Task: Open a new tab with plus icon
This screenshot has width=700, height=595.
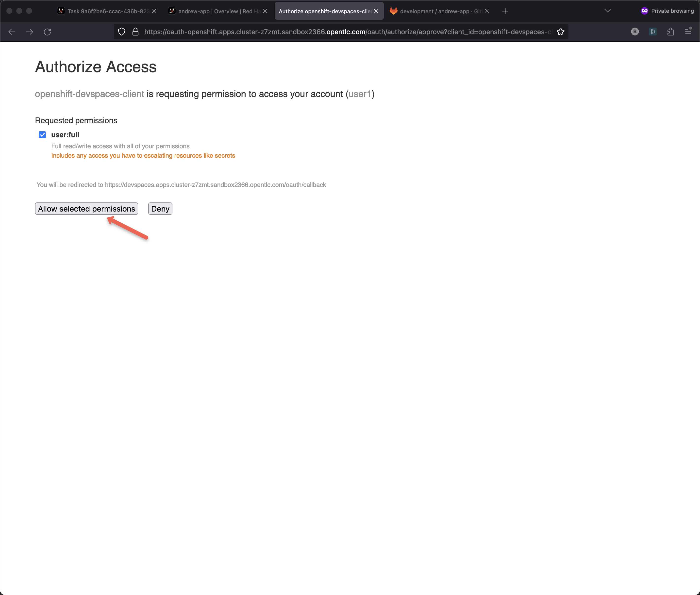Action: [x=505, y=11]
